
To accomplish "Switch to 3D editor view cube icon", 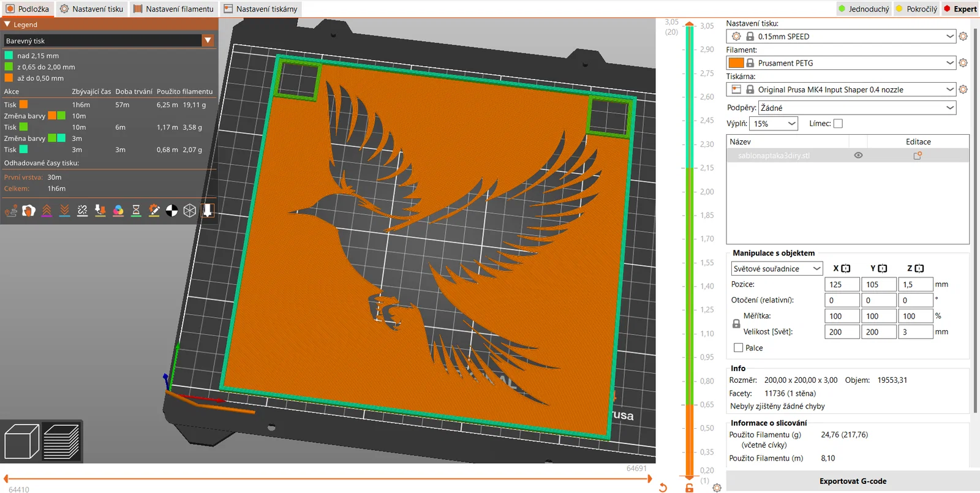I will click(x=21, y=442).
